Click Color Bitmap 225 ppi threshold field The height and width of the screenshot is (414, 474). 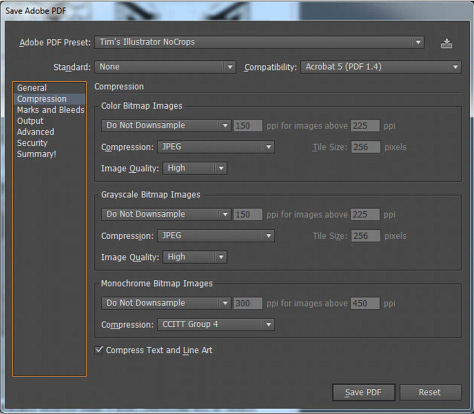click(365, 126)
